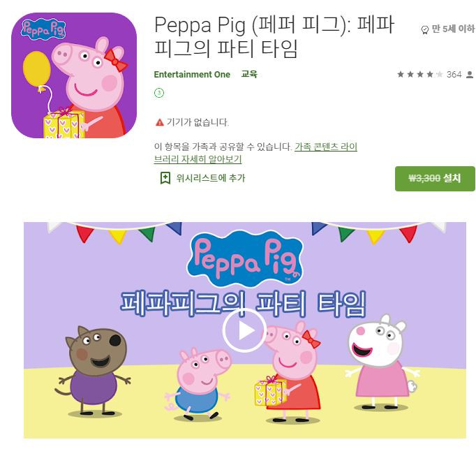The height and width of the screenshot is (456, 476).
Task: Click the 만 5세 이하 age label
Action: click(x=453, y=29)
